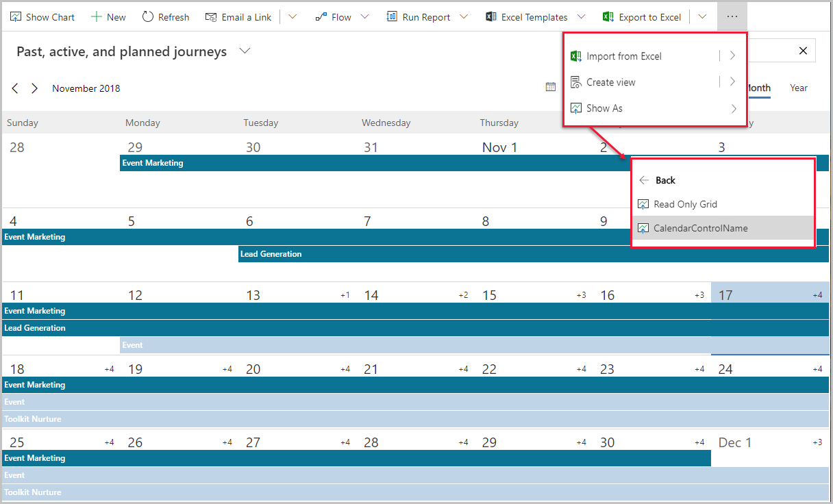Viewport: 833px width, 504px height.
Task: Open Event Marketing journey on the 29 row
Action: [474, 163]
